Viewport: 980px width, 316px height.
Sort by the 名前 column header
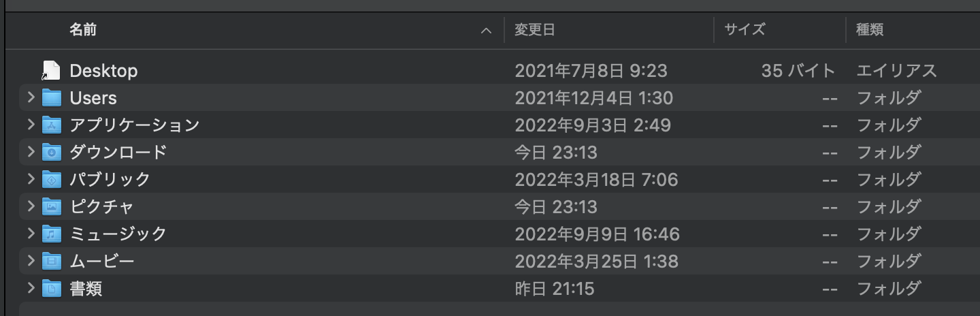pyautogui.click(x=83, y=30)
